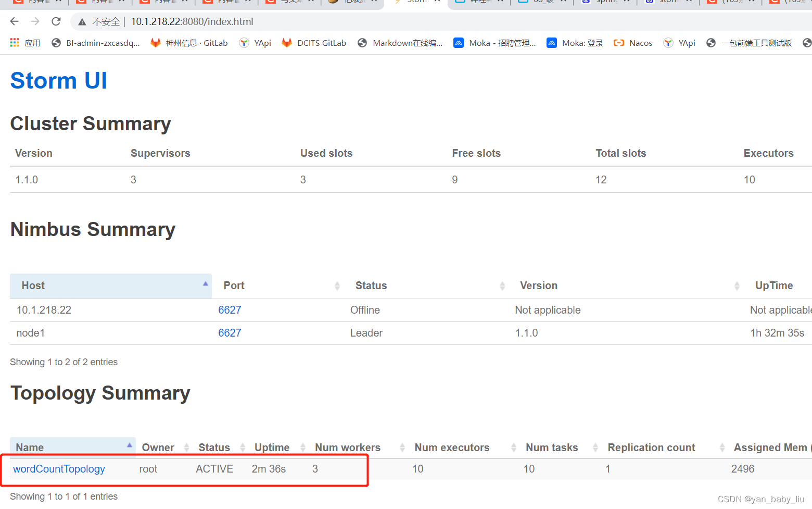Sort topologies by Num executors column

click(x=464, y=448)
